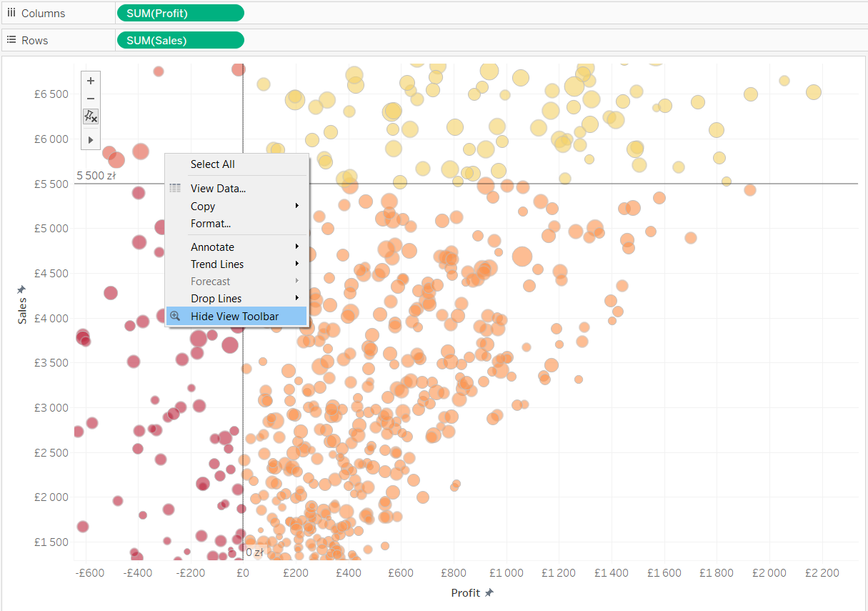Screen dimensions: 868x611
Task: Expand the Annotate submenu arrow
Action: coord(297,247)
